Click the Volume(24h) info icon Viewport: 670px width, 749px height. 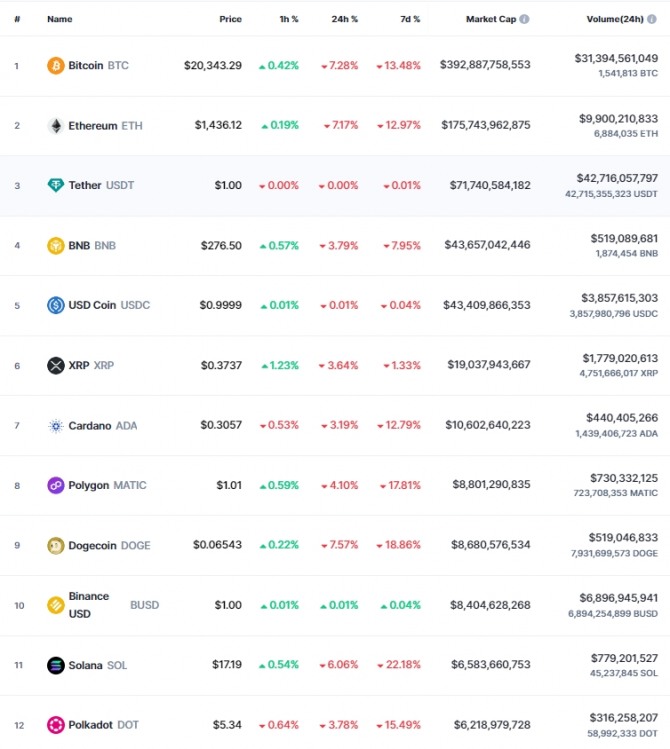tap(652, 19)
